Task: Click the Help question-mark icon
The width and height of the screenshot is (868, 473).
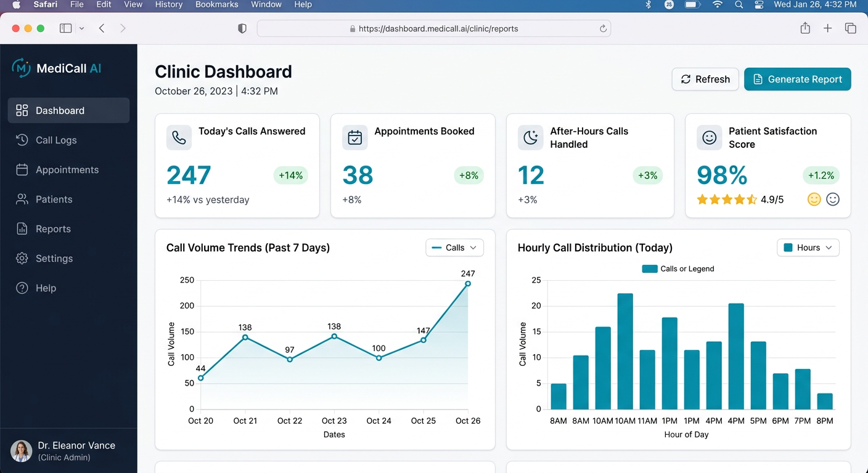Action: tap(22, 288)
